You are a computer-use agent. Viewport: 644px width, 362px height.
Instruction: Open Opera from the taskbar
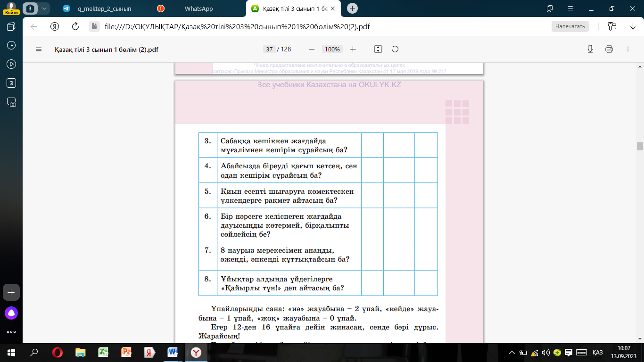57,353
